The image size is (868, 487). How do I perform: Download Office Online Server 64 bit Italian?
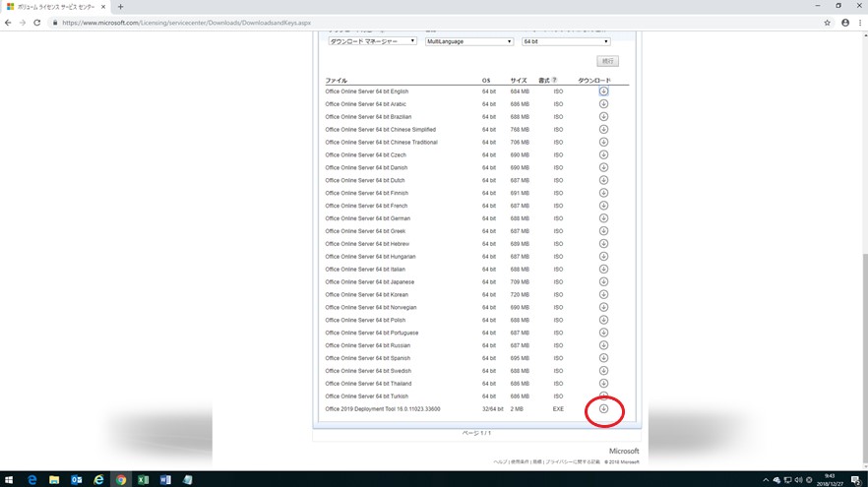603,270
